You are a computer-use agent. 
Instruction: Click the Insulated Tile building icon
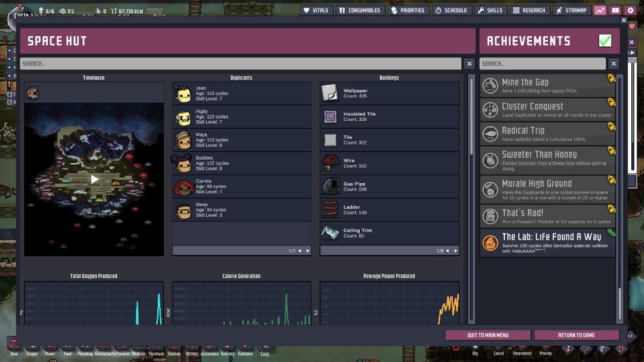[x=330, y=117]
